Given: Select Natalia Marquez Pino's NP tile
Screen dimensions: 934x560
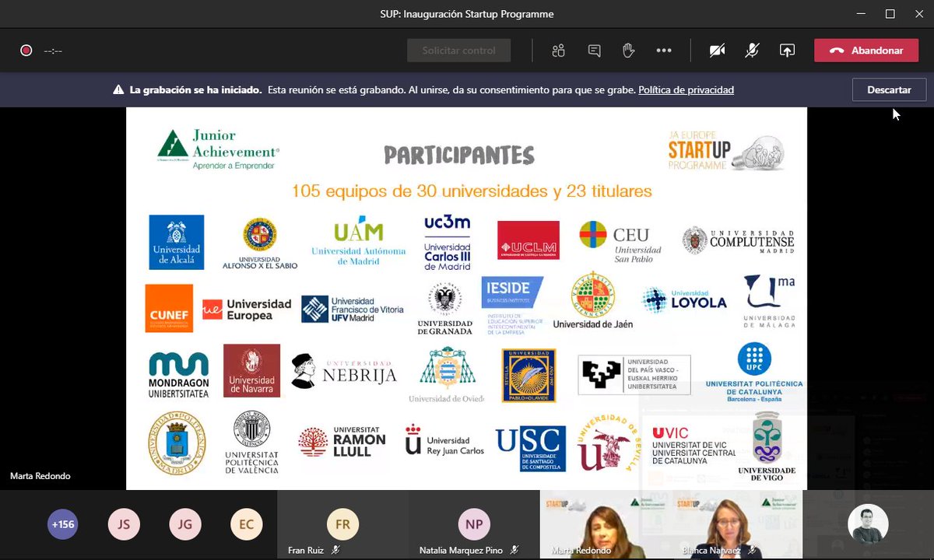Looking at the screenshot, I should 474,525.
